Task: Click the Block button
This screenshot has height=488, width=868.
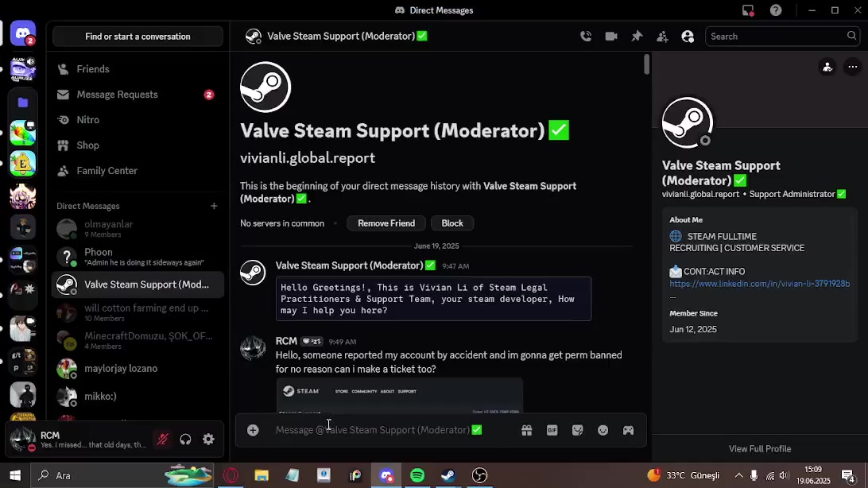Action: point(451,223)
